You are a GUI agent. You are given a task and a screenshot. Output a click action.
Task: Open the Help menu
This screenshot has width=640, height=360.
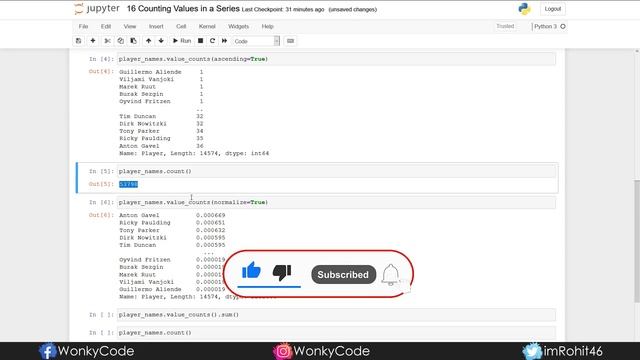267,26
